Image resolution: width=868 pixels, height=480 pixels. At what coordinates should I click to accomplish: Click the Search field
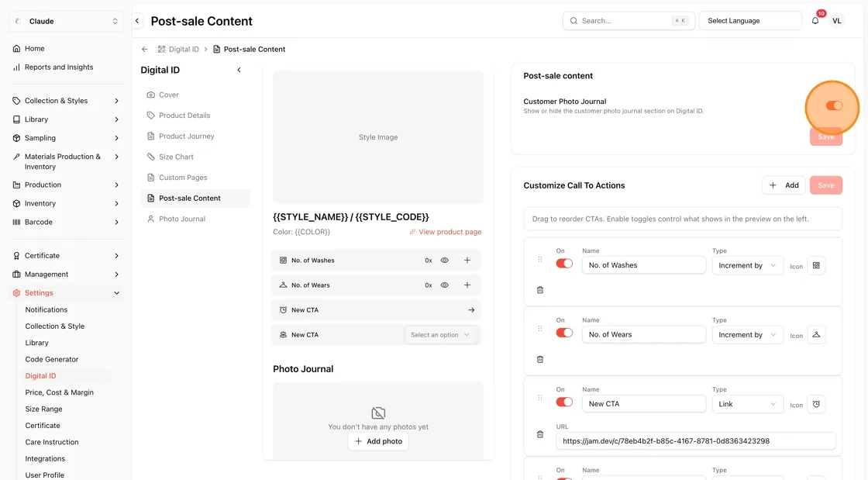pos(629,21)
